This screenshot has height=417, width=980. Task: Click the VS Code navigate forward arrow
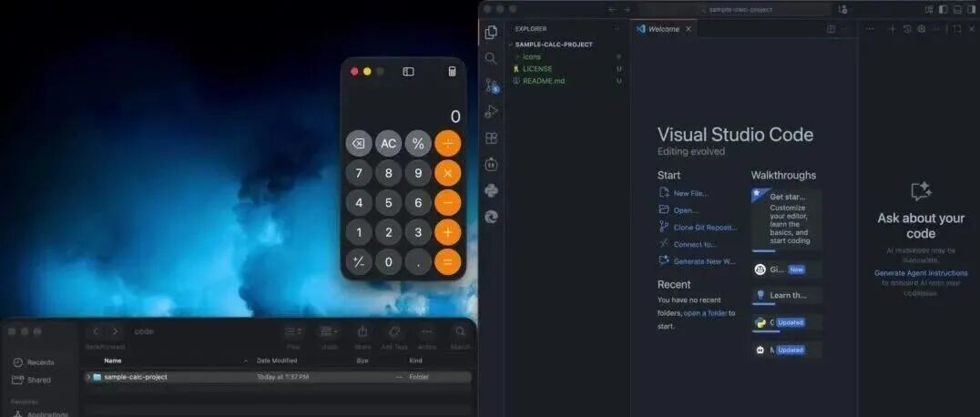627,9
